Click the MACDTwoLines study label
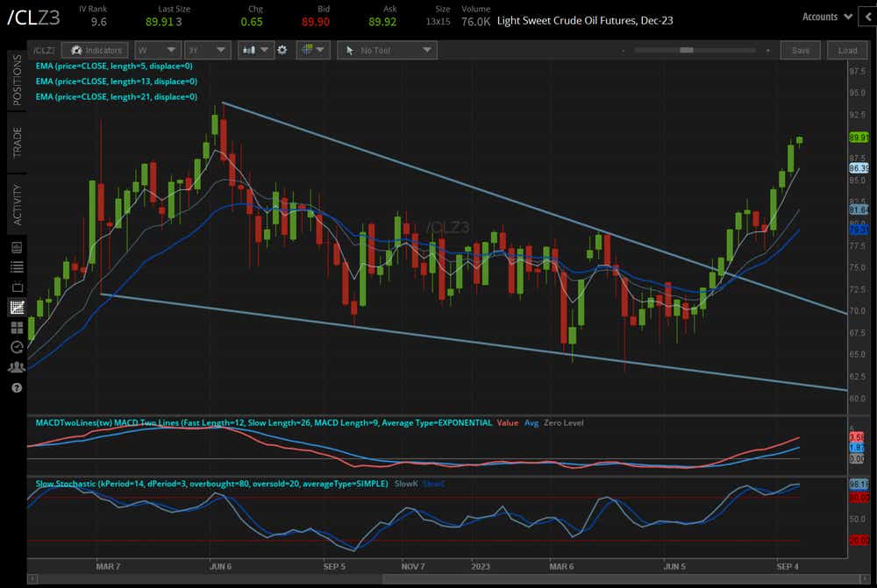 (263, 422)
